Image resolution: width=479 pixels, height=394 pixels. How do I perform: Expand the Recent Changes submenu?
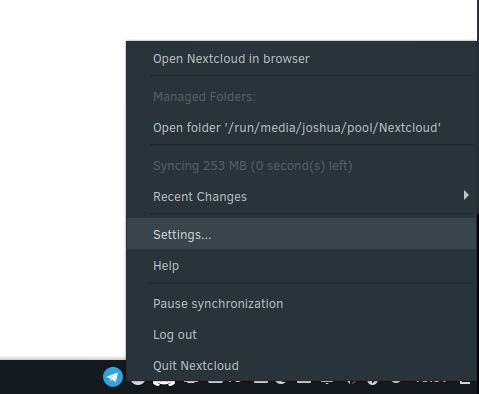[302, 197]
